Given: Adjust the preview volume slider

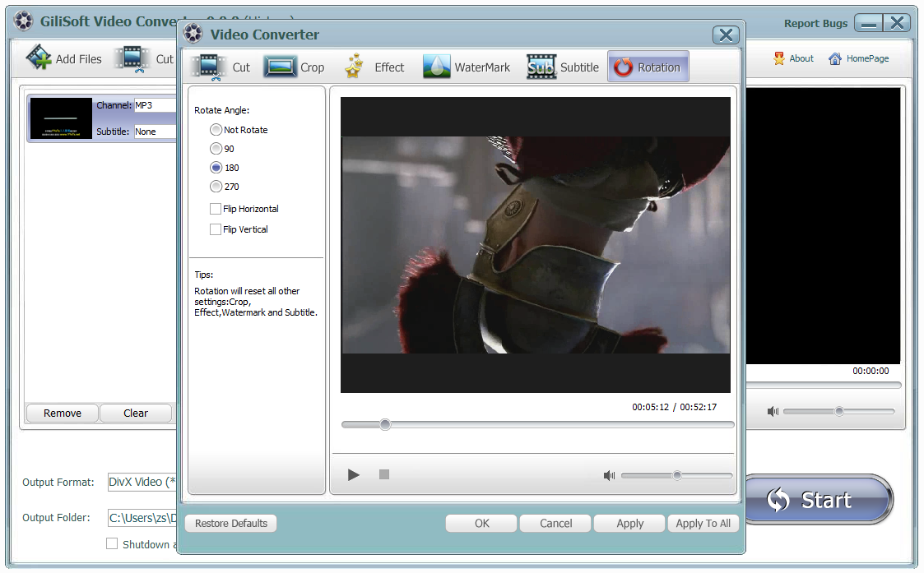Looking at the screenshot, I should coord(676,474).
